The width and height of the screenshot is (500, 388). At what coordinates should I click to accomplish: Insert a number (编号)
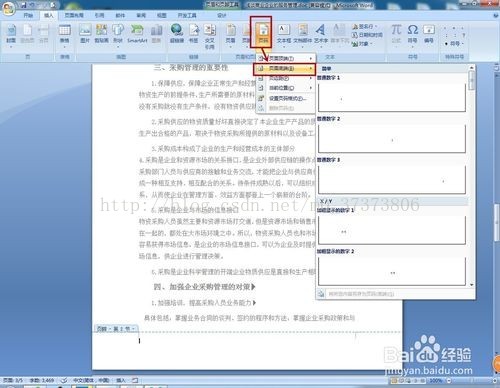[429, 35]
